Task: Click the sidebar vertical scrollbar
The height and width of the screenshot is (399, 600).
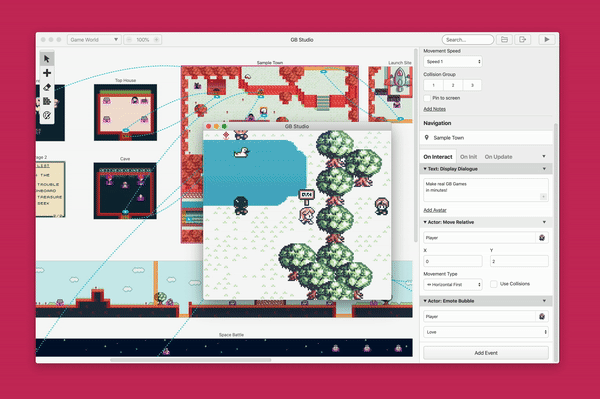Action: [x=556, y=243]
